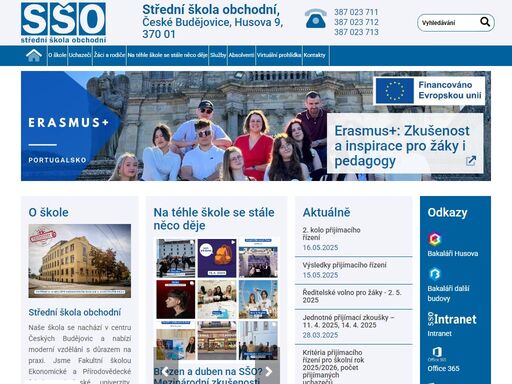Viewport: 512px width, 384px height.
Task: Click the EU flag emblem
Action: coord(395,91)
